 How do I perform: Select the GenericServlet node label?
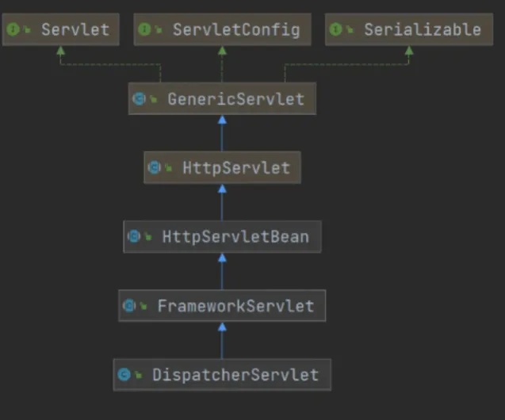[x=235, y=99]
